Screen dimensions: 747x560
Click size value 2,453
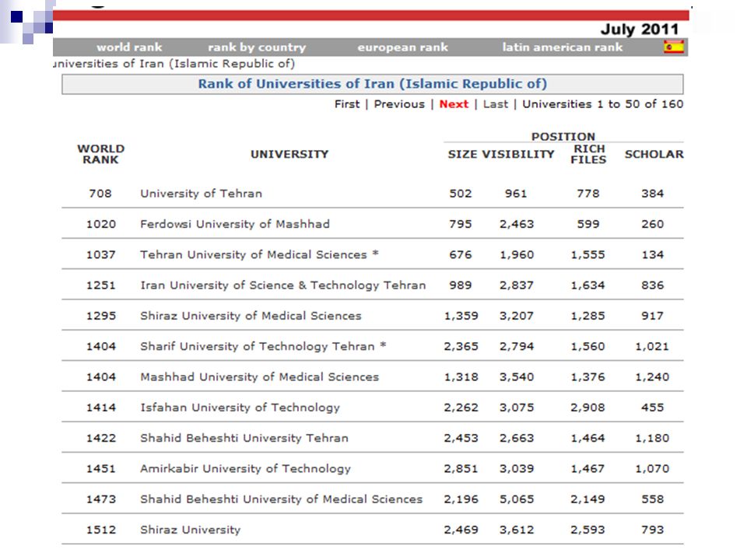pyautogui.click(x=461, y=438)
